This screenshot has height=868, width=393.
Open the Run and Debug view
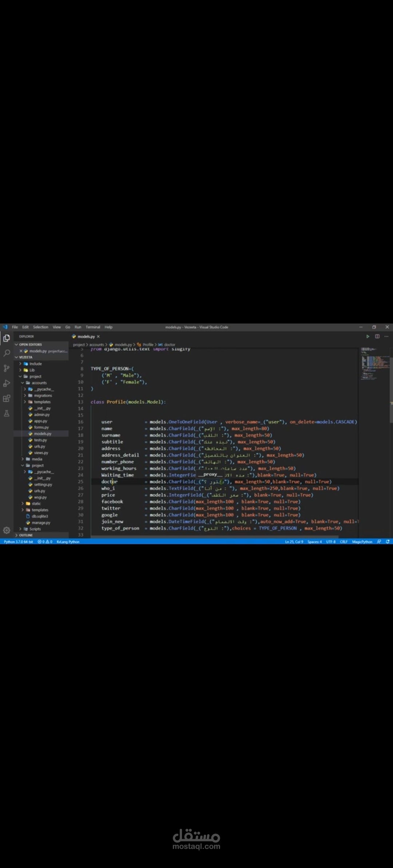pyautogui.click(x=7, y=383)
